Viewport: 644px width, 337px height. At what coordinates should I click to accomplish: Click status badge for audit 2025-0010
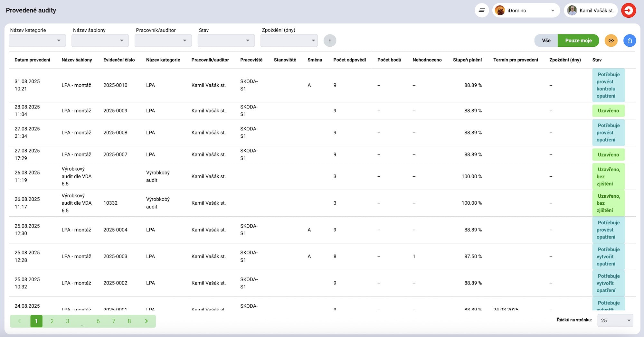tap(608, 85)
